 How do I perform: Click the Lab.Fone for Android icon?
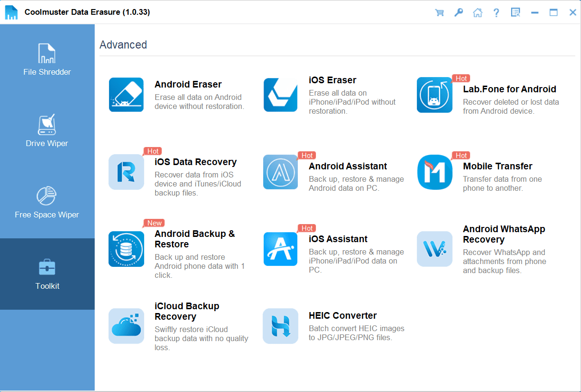point(434,95)
